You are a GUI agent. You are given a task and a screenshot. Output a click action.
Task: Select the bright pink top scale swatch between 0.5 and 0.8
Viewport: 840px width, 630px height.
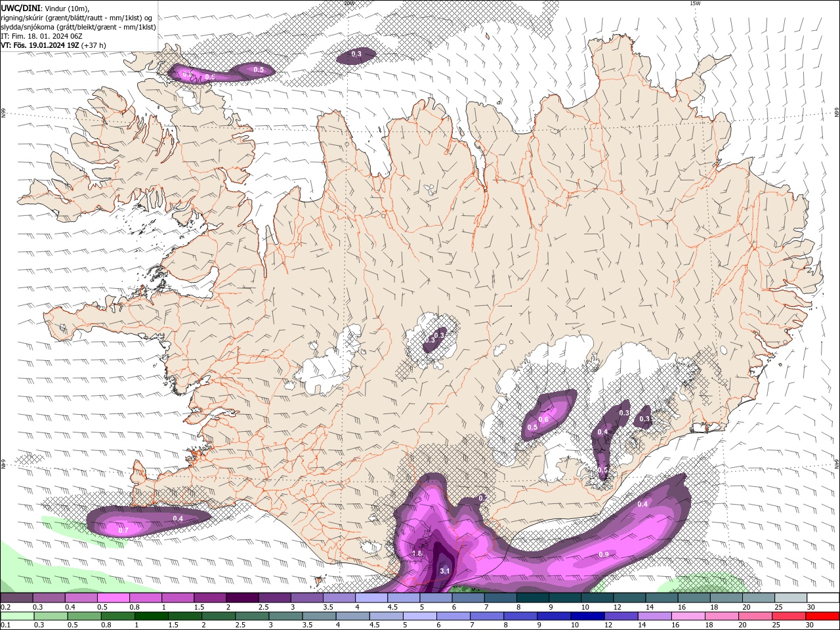point(113,598)
